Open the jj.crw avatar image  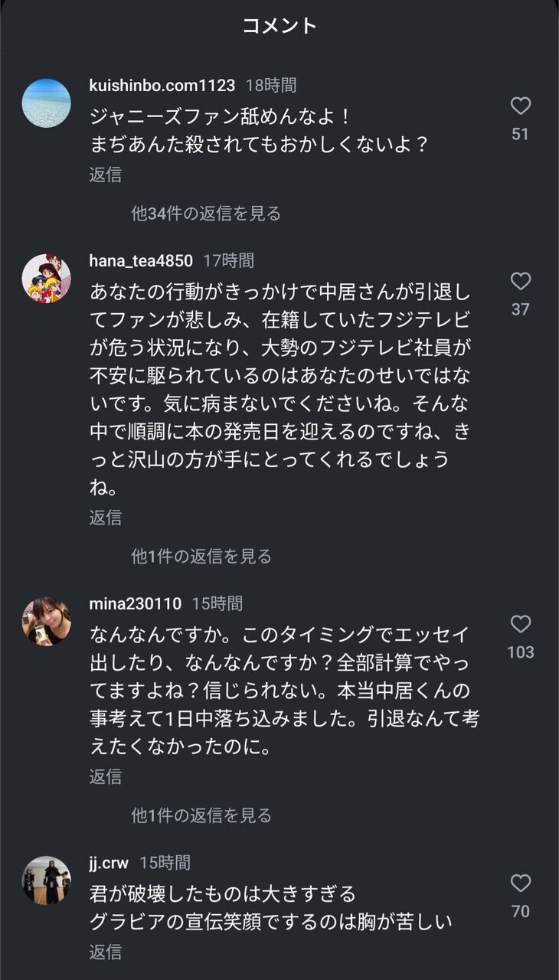point(47,880)
